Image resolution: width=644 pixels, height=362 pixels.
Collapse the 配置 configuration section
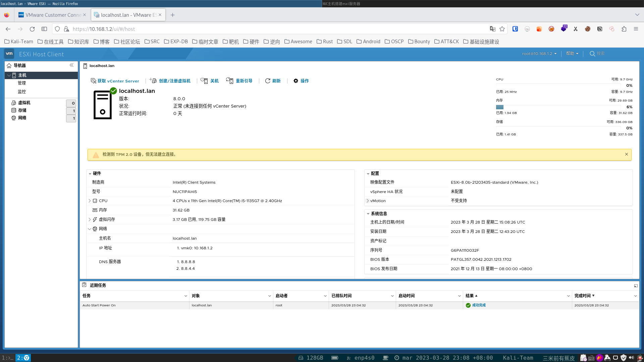pos(368,174)
